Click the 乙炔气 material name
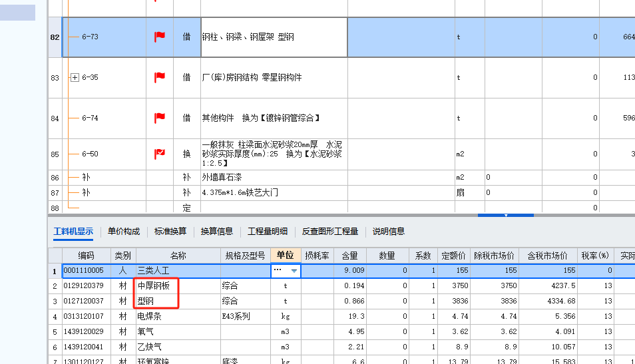 (150, 347)
